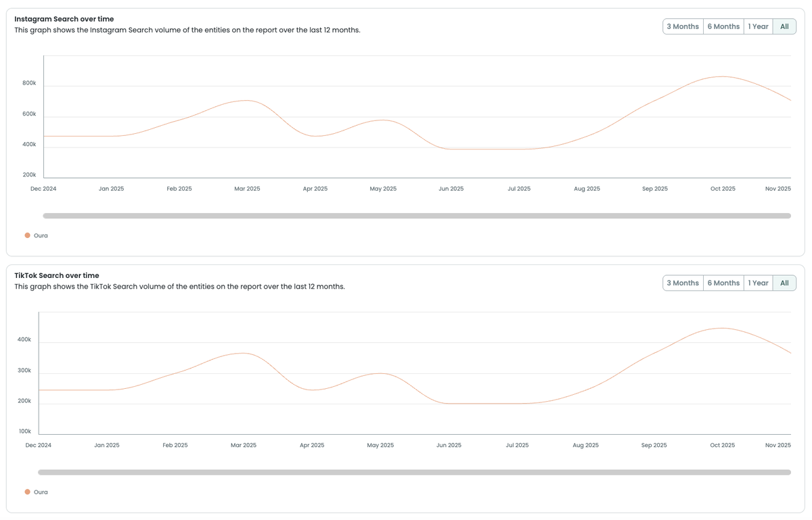812x520 pixels.
Task: Click Jul 2025 label on Instagram chart axis
Action: coord(519,189)
